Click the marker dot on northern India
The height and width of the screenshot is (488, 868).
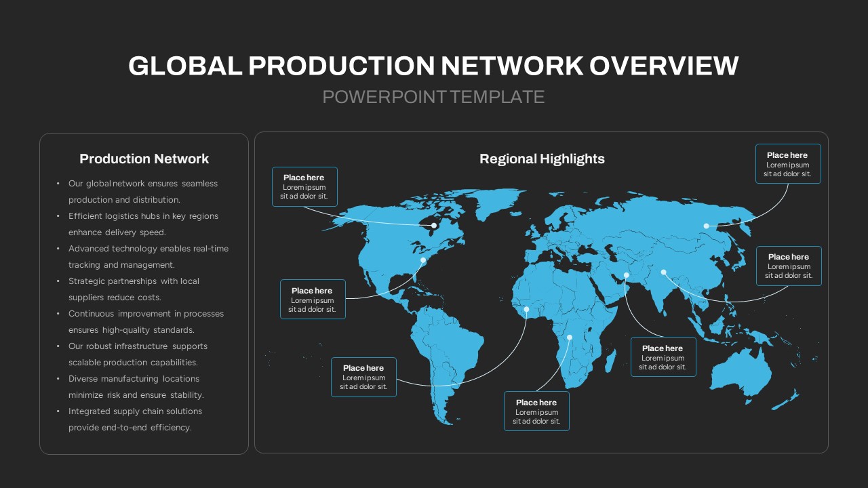(x=664, y=272)
